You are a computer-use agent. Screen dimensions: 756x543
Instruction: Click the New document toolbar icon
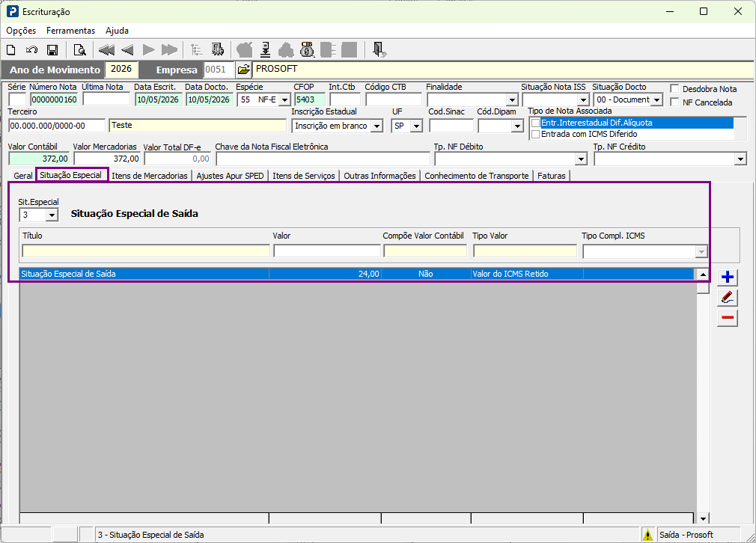click(10, 49)
